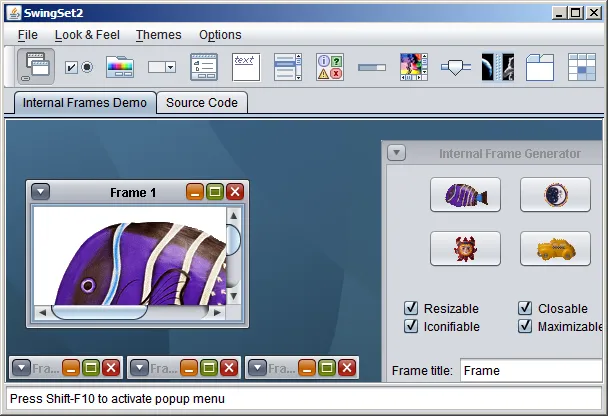
Task: Minimize the SwingSet2 window
Action: [x=560, y=13]
